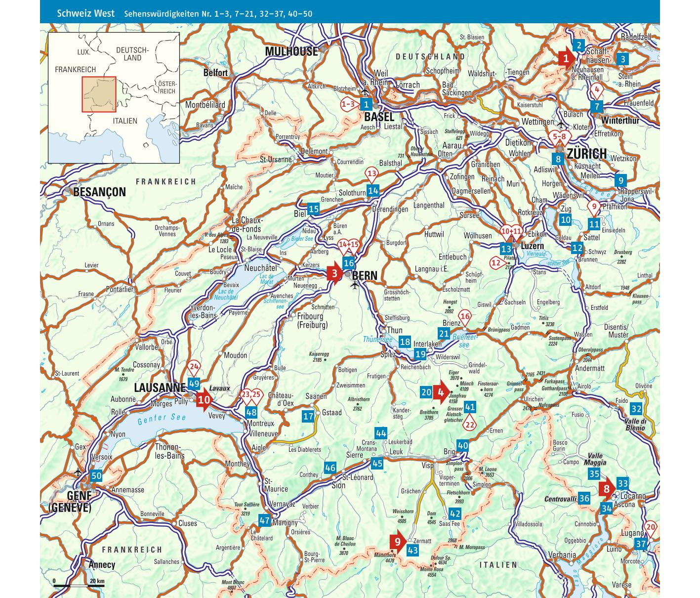Select red arrow marker 8 near Locarno
700x598 pixels.
[607, 489]
